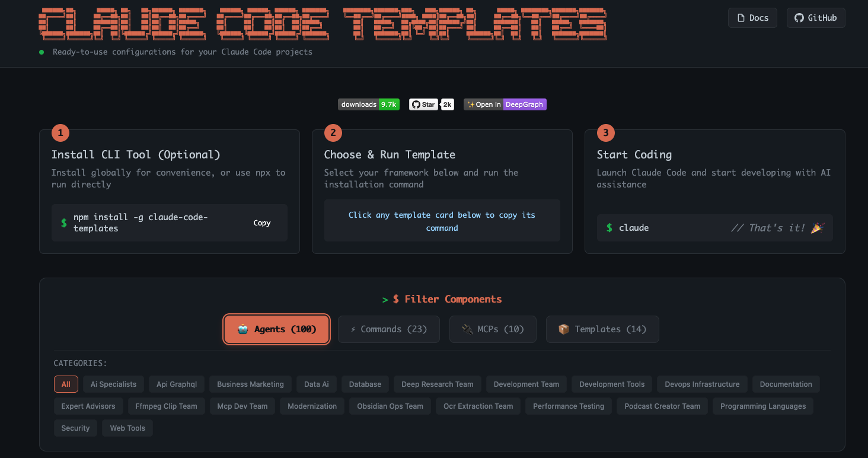Click the claude command code box
The height and width of the screenshot is (458, 868).
tap(714, 228)
